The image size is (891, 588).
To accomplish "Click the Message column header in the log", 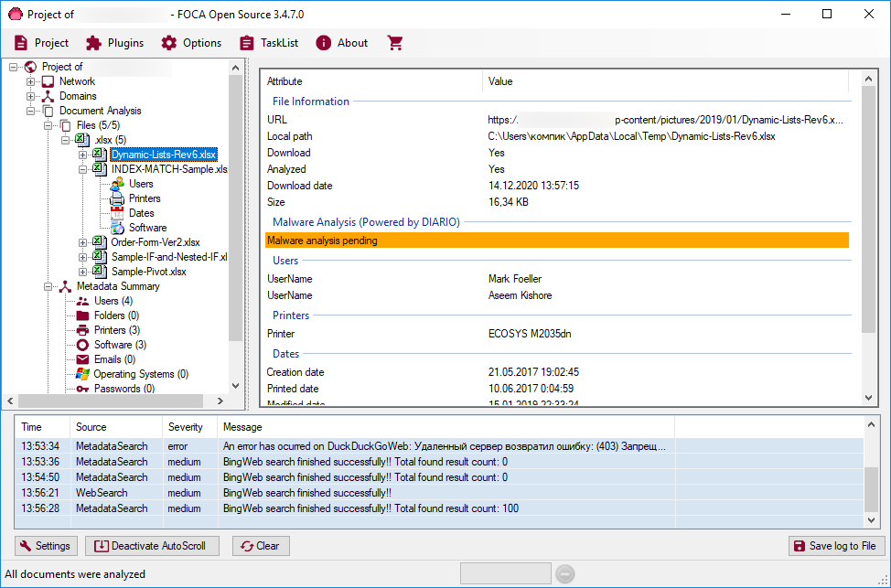I will 446,427.
